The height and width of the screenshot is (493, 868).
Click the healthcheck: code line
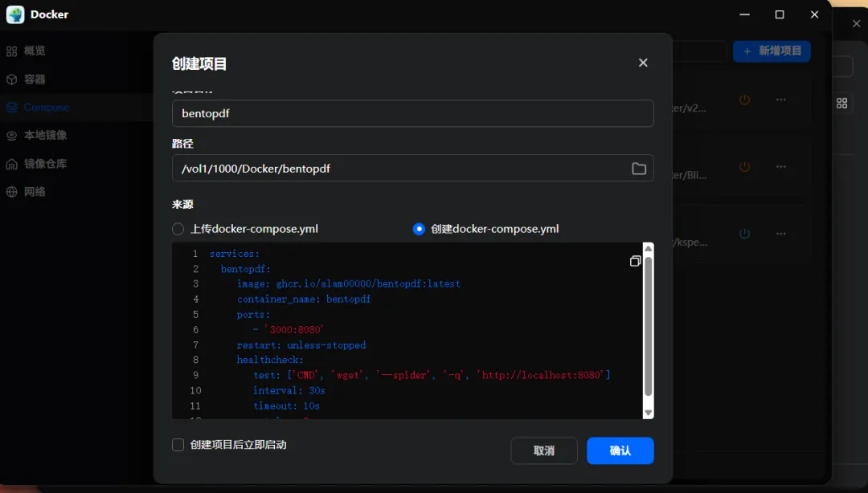pos(270,361)
